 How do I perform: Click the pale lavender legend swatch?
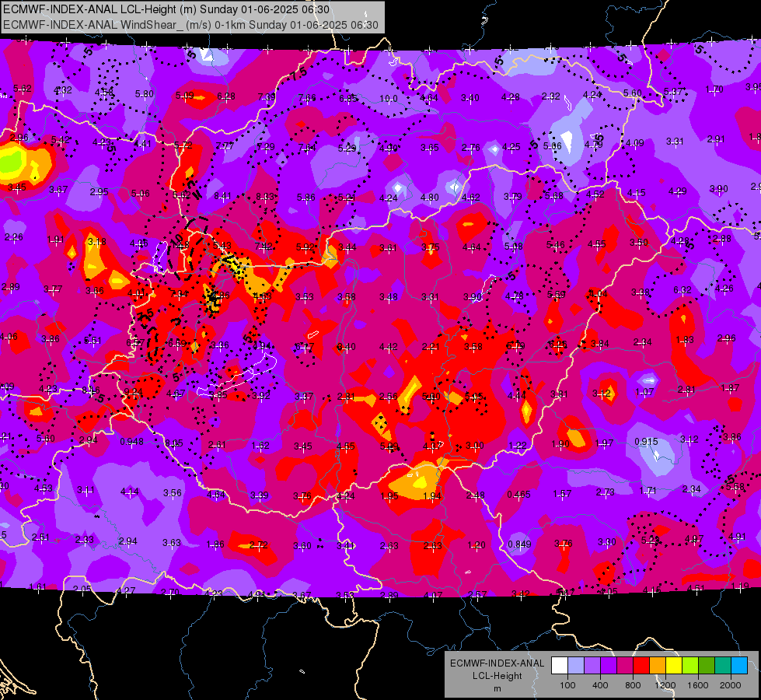coord(576,665)
